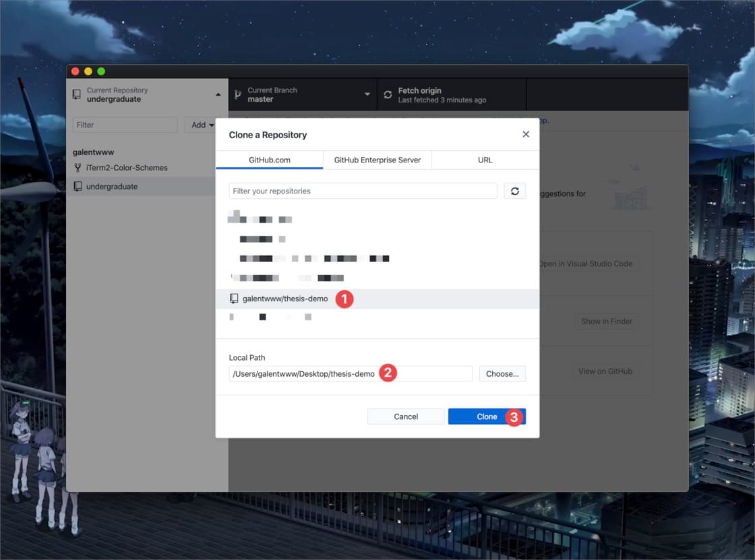This screenshot has width=755, height=560.
Task: Select the galentwww/thesis-demo repository
Action: pos(377,299)
